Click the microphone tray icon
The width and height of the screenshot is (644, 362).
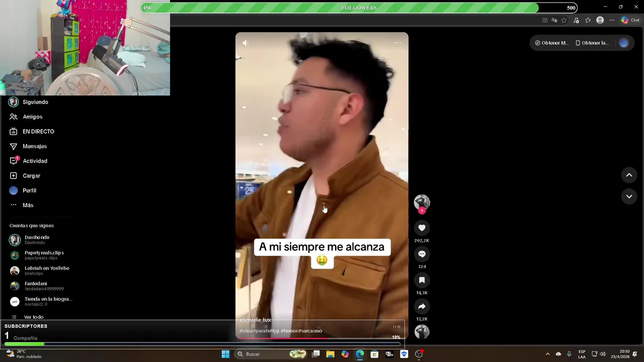click(x=569, y=354)
